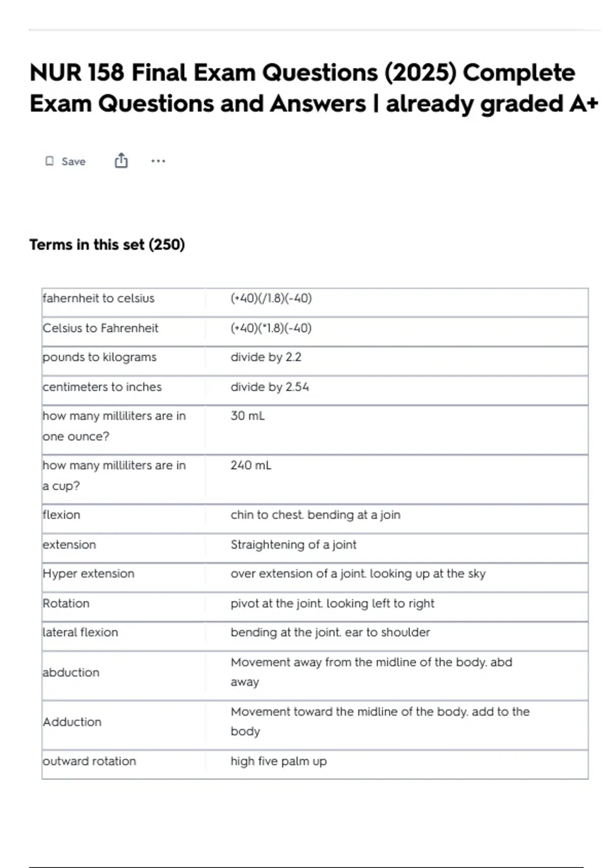Screen dimensions: 613x868
Task: Select the 'flexion' term row
Action: [61, 515]
